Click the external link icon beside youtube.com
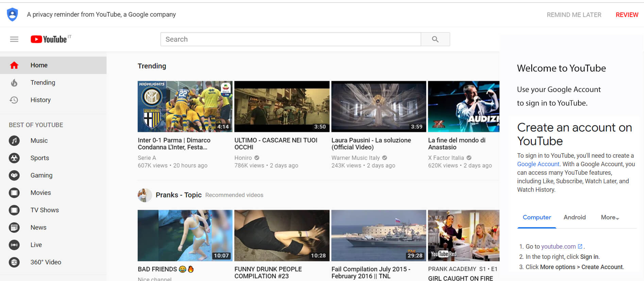Screen dimensions: 644x281 coord(580,246)
